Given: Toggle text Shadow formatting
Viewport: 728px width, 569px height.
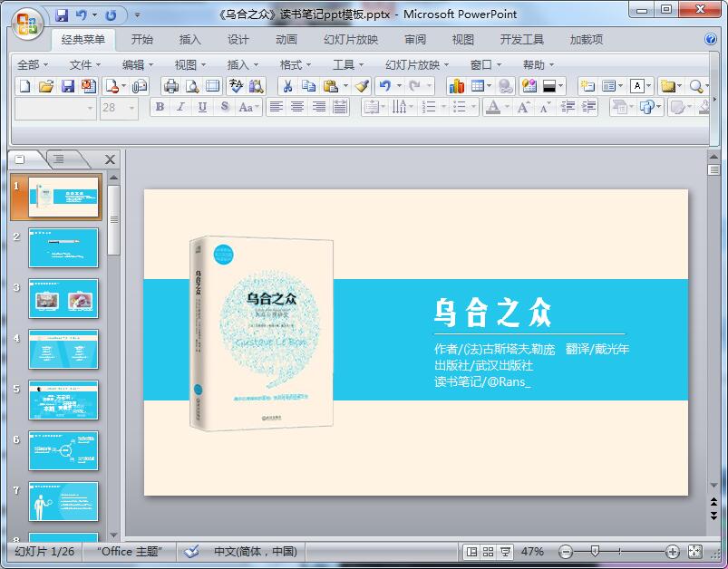Looking at the screenshot, I should coord(224,108).
